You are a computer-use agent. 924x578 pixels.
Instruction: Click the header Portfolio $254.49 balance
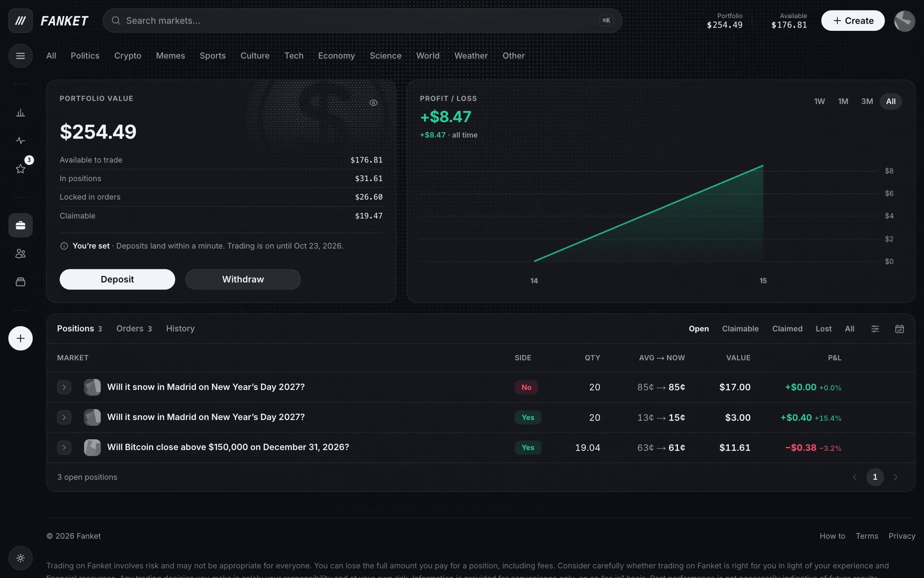tap(725, 21)
